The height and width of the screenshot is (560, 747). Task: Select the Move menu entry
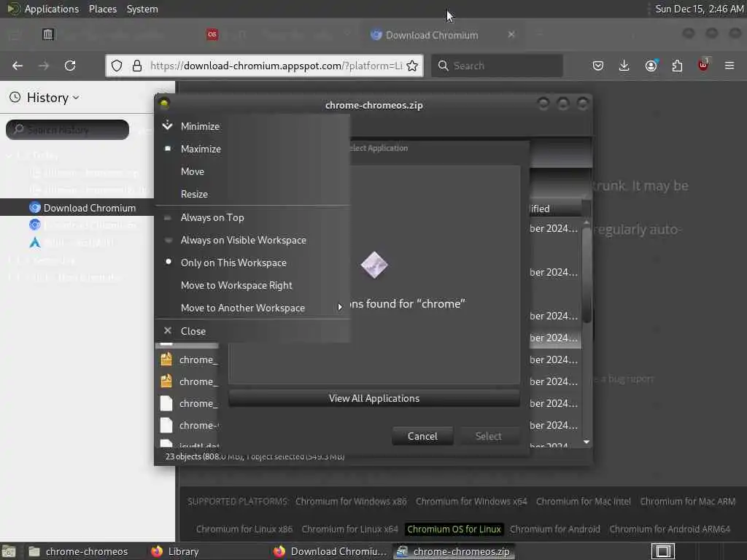252,171
